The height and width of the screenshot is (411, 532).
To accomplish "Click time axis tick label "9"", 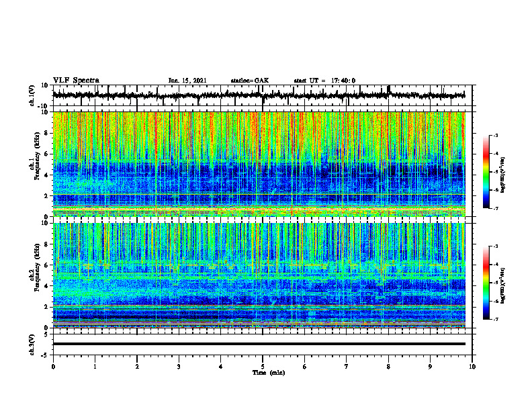I will pos(430,367).
